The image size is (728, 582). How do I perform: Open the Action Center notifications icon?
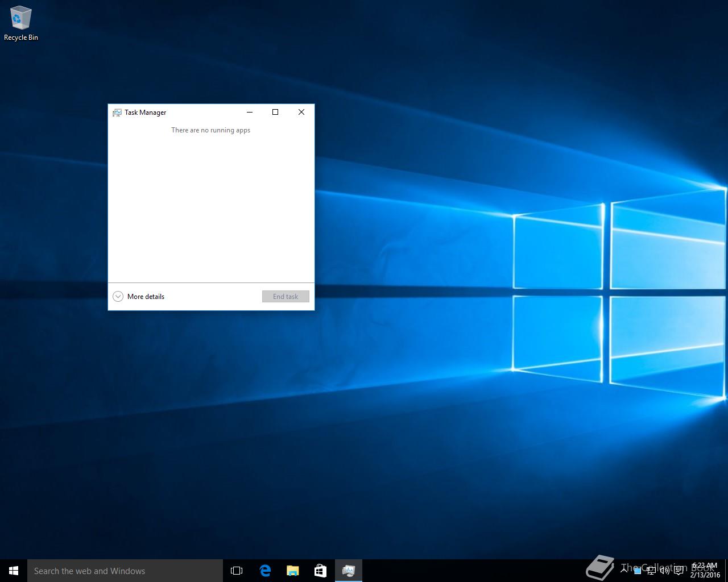(x=679, y=571)
